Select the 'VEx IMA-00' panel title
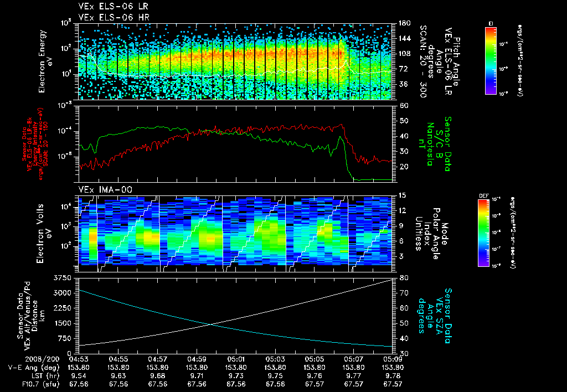 (105, 189)
